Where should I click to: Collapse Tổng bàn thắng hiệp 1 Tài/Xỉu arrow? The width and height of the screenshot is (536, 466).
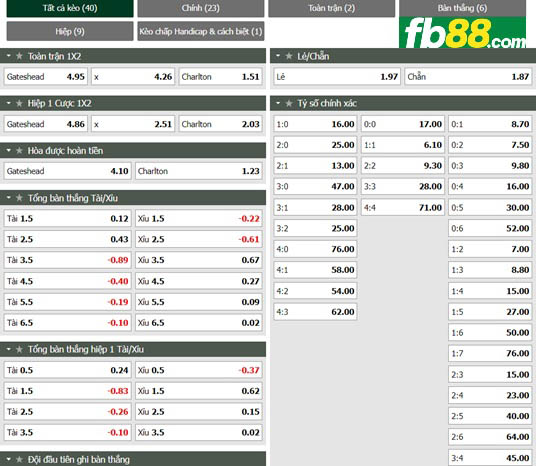(x=9, y=349)
